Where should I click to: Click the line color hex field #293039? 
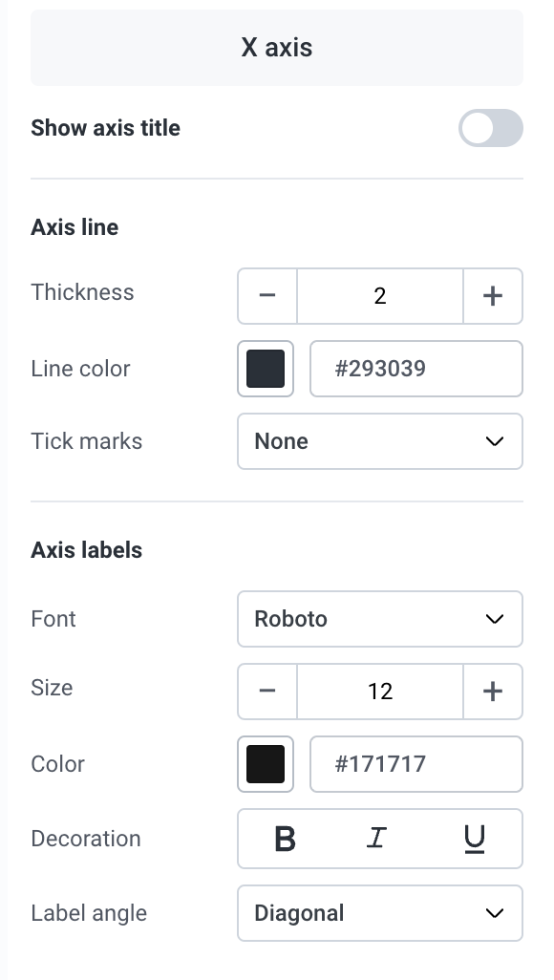416,369
